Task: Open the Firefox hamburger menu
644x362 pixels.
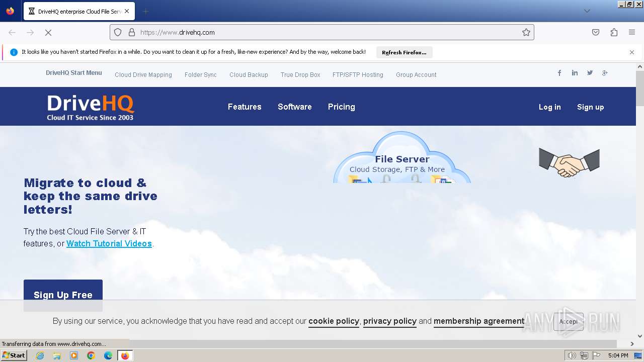Action: click(632, 32)
